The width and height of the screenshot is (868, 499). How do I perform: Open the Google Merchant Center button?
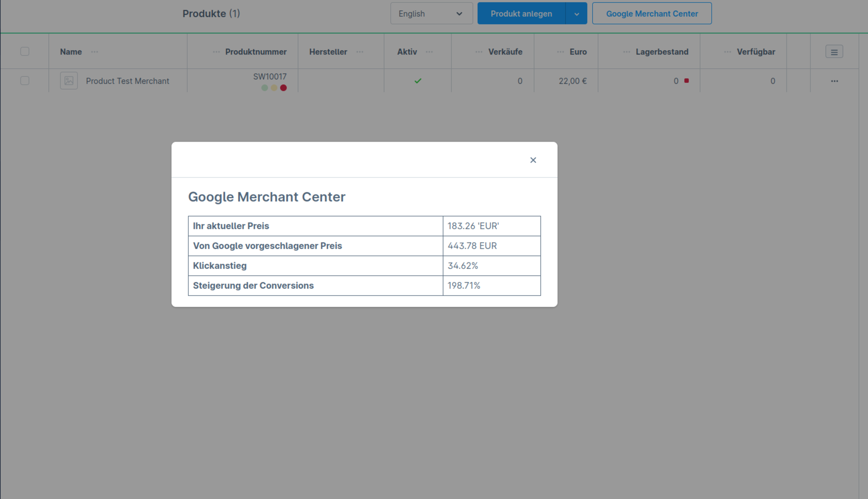(x=652, y=14)
